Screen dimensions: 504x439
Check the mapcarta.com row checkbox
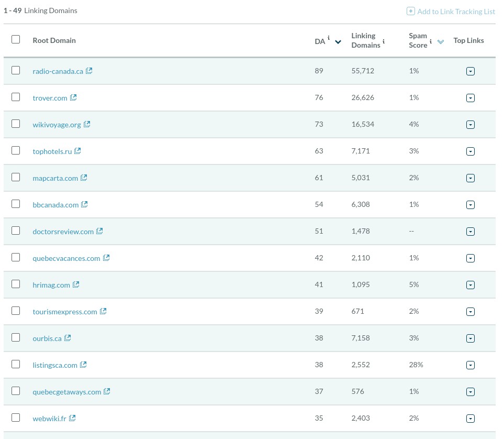[16, 177]
